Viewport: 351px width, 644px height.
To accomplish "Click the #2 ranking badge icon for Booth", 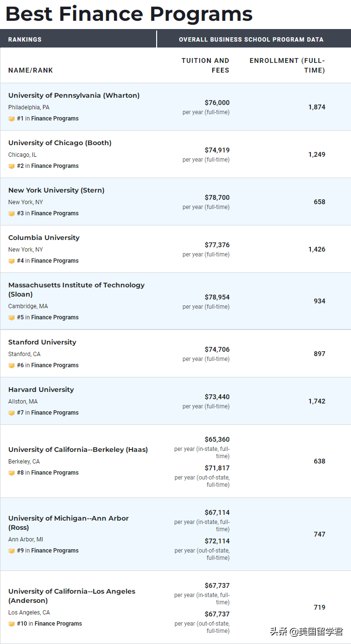I will click(12, 166).
